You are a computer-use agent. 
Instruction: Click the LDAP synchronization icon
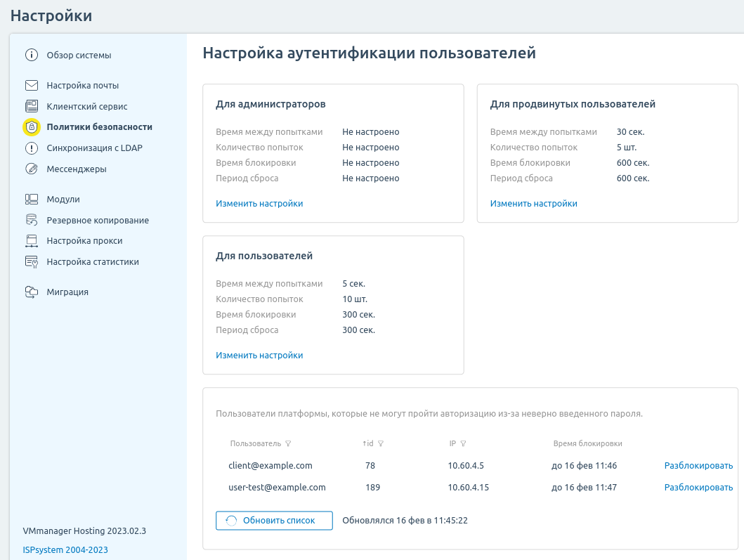pos(32,148)
